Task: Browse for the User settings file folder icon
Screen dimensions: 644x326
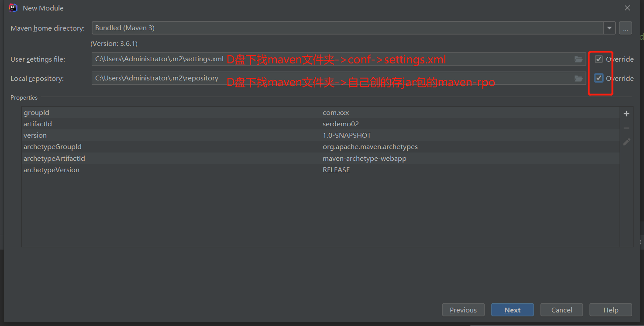Action: [x=579, y=59]
